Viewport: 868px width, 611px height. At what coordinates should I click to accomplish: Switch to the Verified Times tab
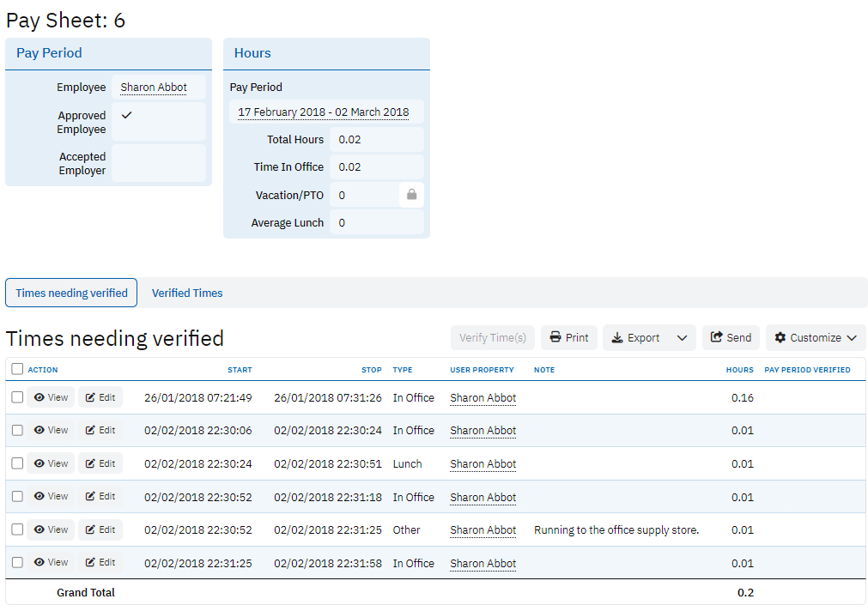tap(187, 293)
